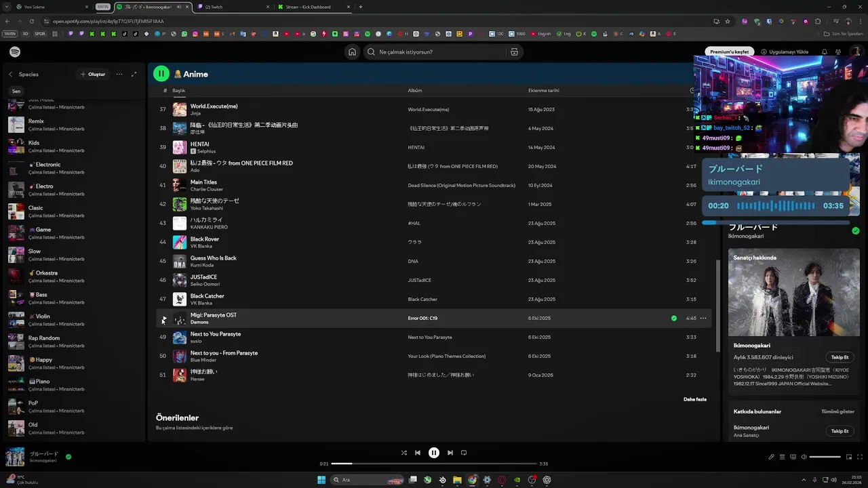
Task: Open the Orkestra playlist in library
Action: point(74,277)
